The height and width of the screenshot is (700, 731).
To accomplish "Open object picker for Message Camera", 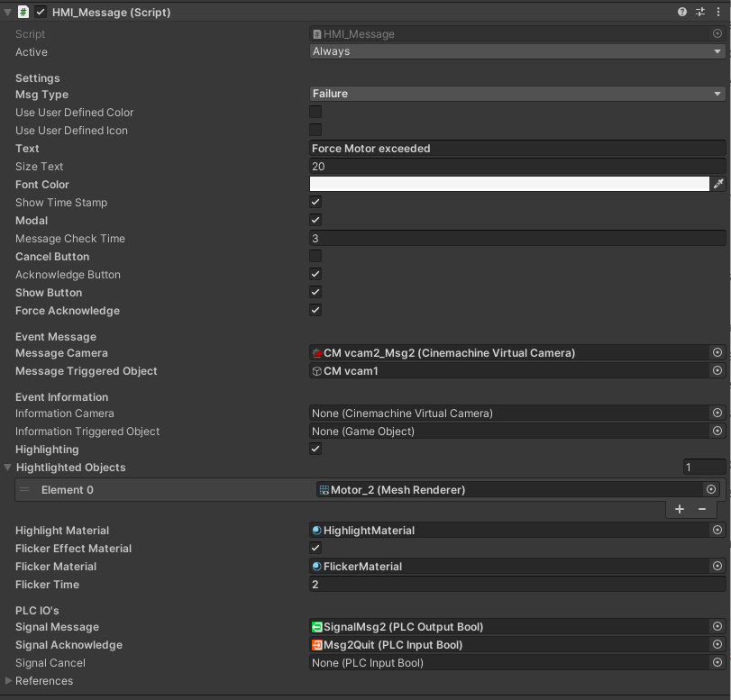I will [717, 353].
